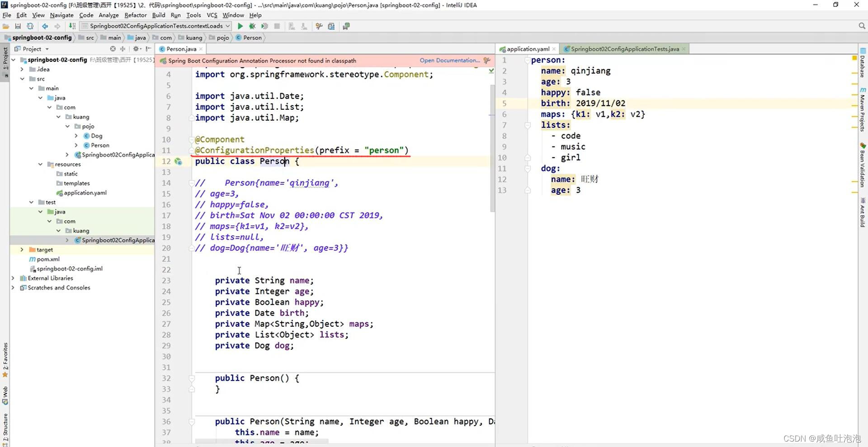Viewport: 868px width, 447px height.
Task: Switch to Springboot02ConfigApplicationTests.java tab
Action: point(624,49)
